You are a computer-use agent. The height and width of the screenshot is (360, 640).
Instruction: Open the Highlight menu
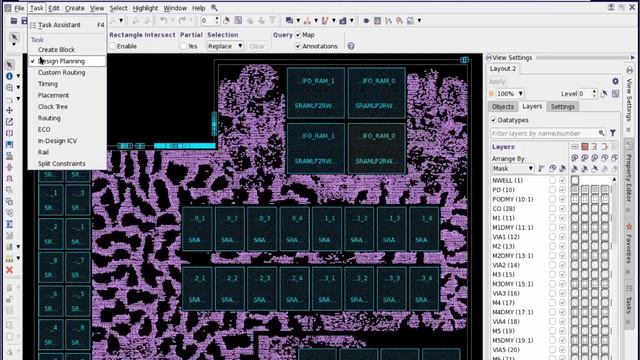click(145, 8)
